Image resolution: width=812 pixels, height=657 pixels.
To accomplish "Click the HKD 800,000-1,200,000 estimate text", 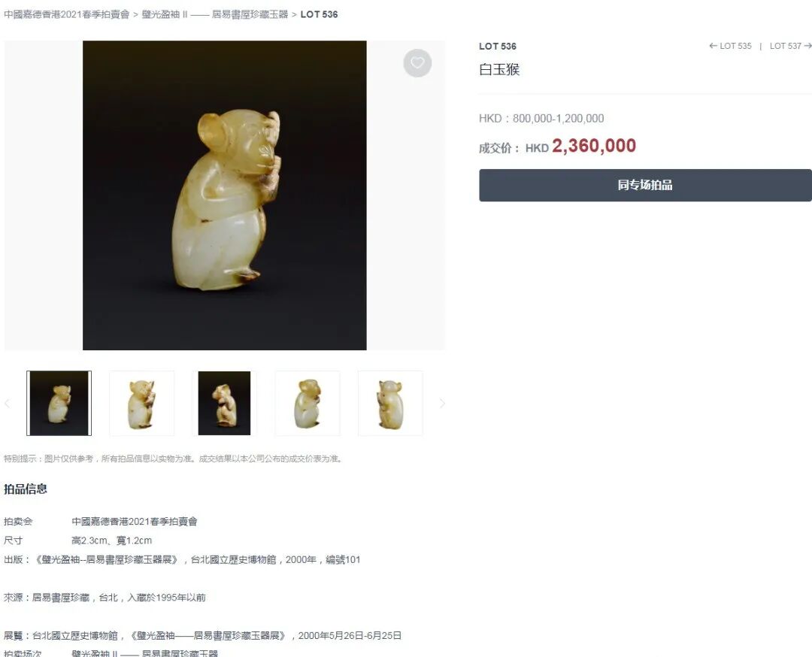I will pyautogui.click(x=541, y=119).
